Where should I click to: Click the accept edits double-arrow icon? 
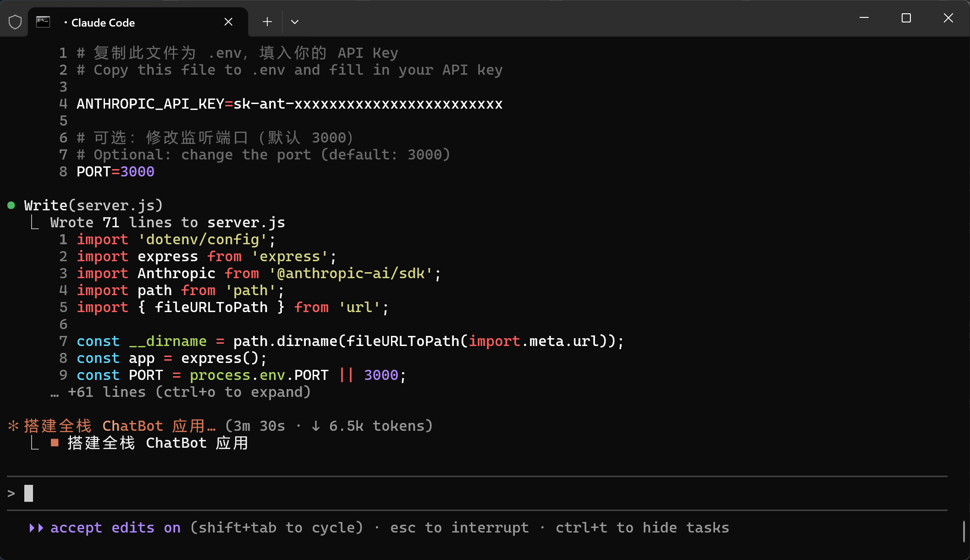click(36, 528)
